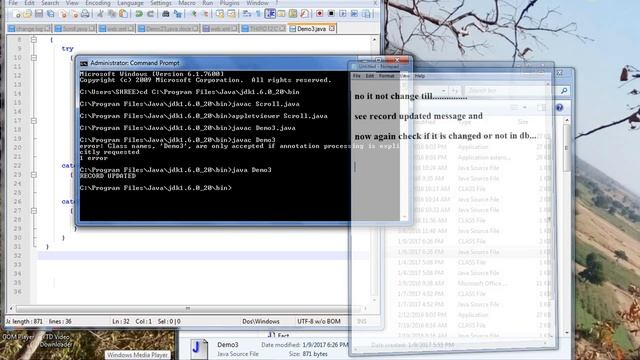640x360 pixels.
Task: Open the Language menu
Action: point(130,3)
